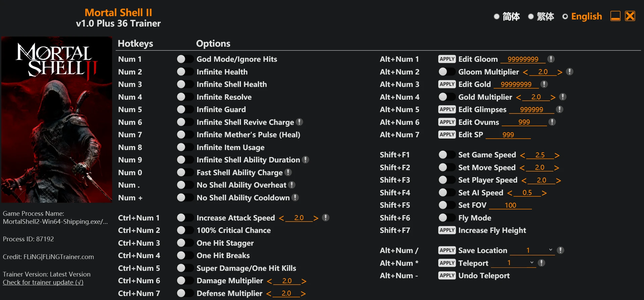Toggle One Hit Stagger
This screenshot has height=300, width=644.
coord(185,243)
